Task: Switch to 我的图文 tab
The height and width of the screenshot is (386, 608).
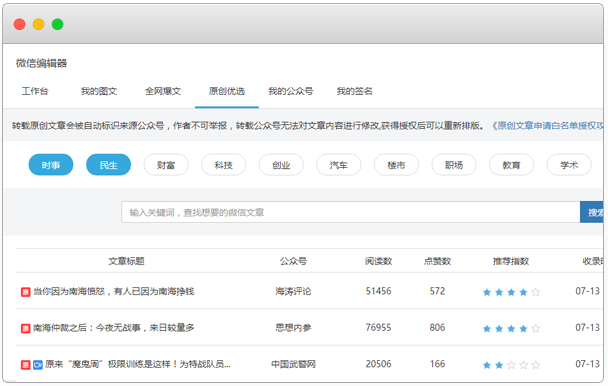Action: pyautogui.click(x=99, y=91)
